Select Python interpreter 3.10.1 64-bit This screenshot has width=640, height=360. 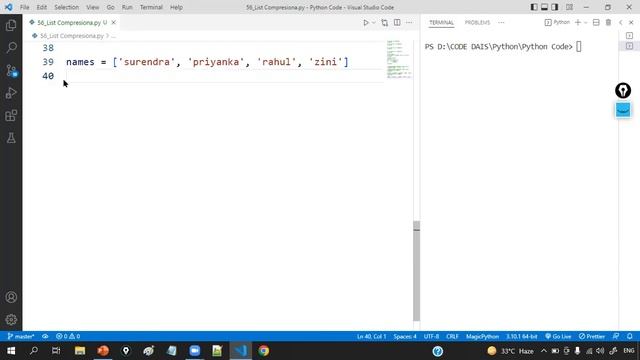(x=522, y=336)
